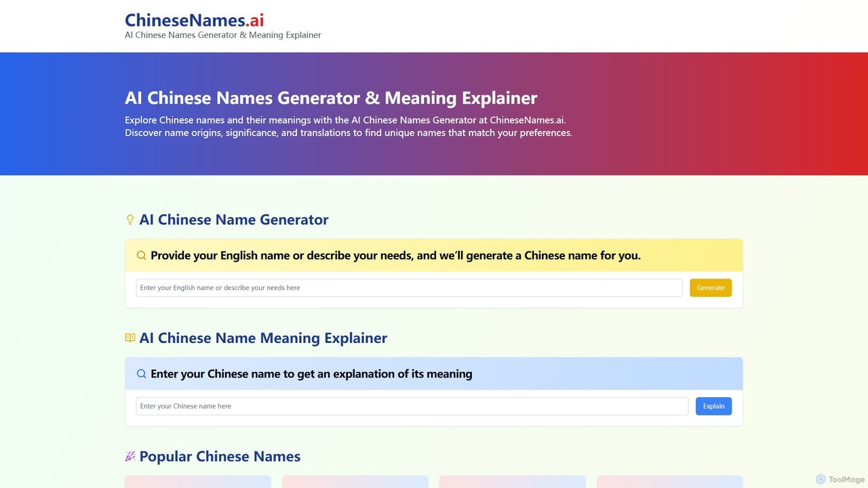Click the text 'Provide your English name or describe your needs'
This screenshot has width=868, height=488.
coord(282,256)
